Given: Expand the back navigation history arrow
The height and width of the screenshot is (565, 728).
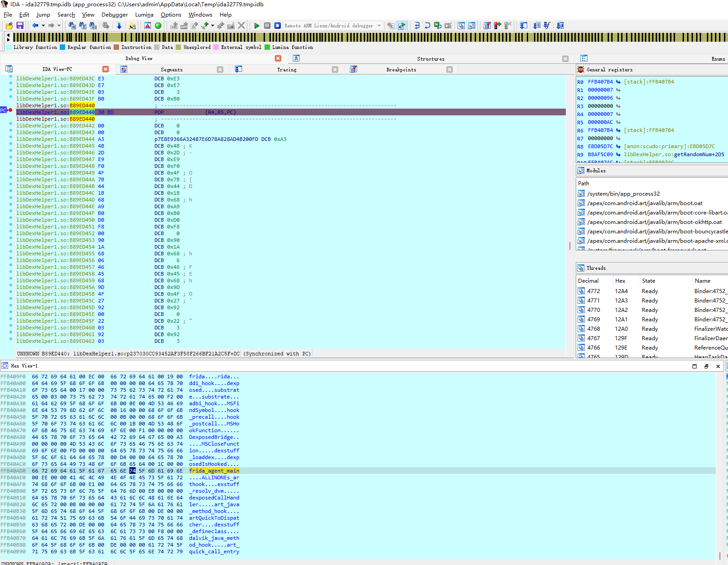Looking at the screenshot, I should pyautogui.click(x=43, y=26).
